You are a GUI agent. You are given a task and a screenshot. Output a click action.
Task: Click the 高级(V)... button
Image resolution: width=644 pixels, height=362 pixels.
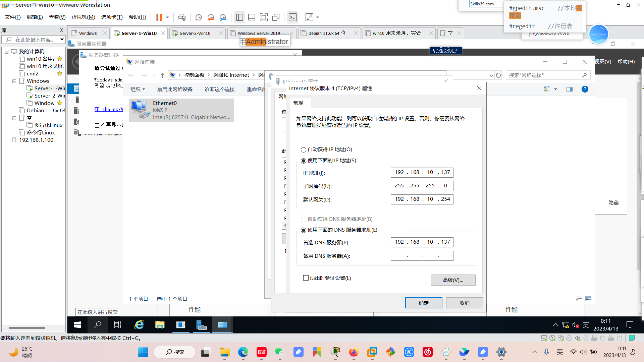point(453,280)
